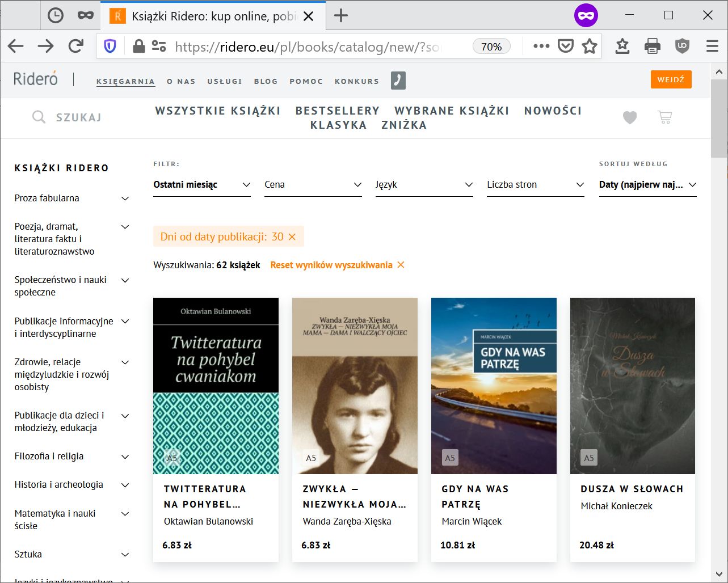Open the shopping cart icon
728x583 pixels.
click(x=664, y=117)
